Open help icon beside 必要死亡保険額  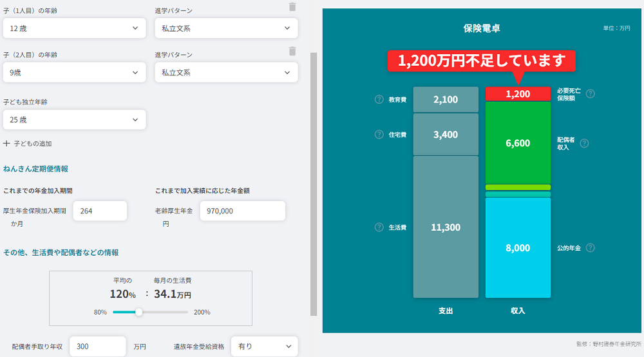point(590,94)
